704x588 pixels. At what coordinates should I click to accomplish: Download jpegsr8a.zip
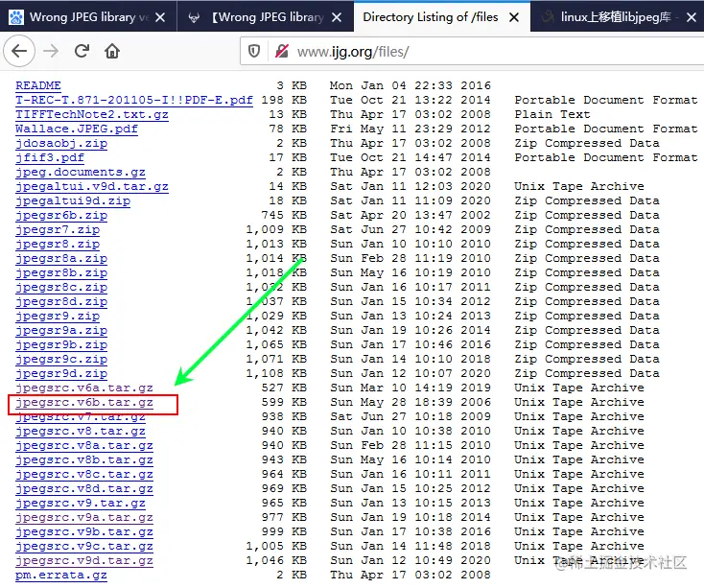pyautogui.click(x=61, y=258)
